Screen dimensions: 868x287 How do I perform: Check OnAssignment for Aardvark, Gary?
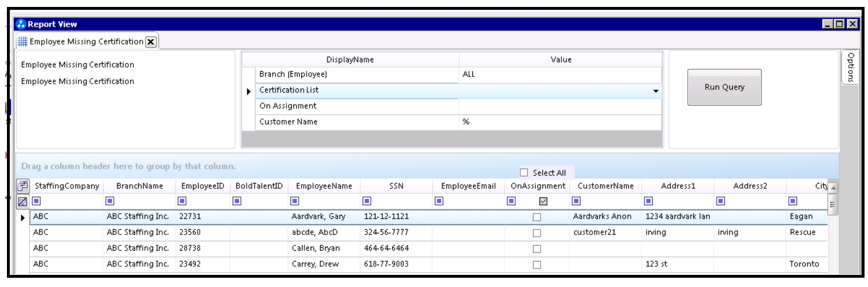point(537,217)
